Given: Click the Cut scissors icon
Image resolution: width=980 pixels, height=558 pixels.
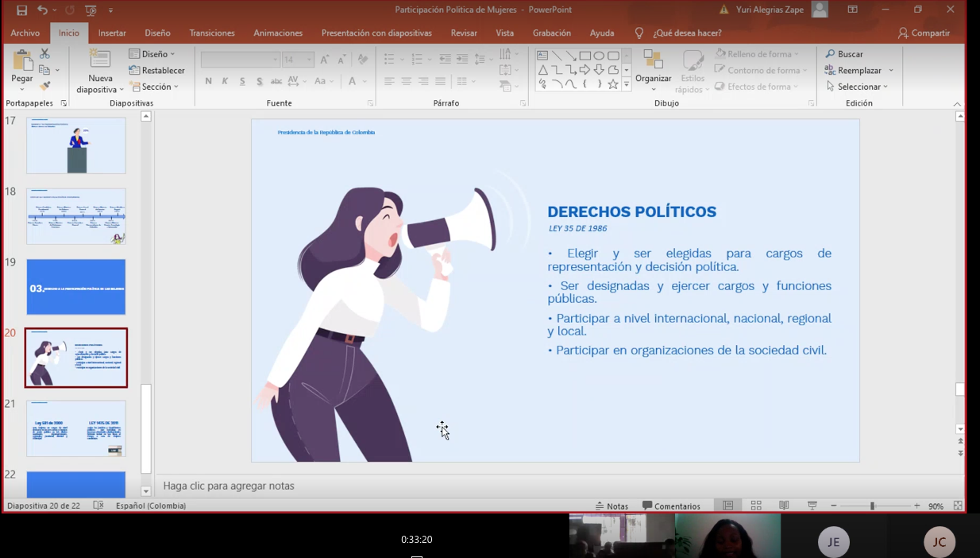Looking at the screenshot, I should coord(44,53).
